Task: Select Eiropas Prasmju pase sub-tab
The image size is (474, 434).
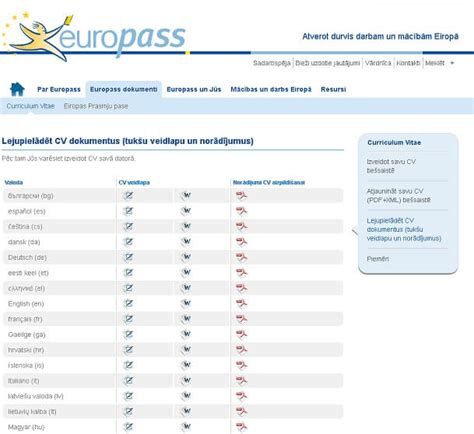Action: (x=96, y=106)
